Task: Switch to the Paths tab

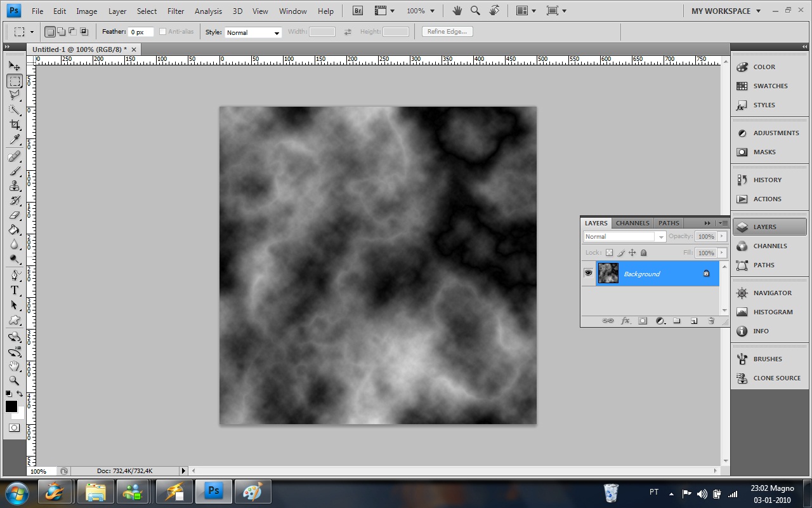Action: pos(669,223)
